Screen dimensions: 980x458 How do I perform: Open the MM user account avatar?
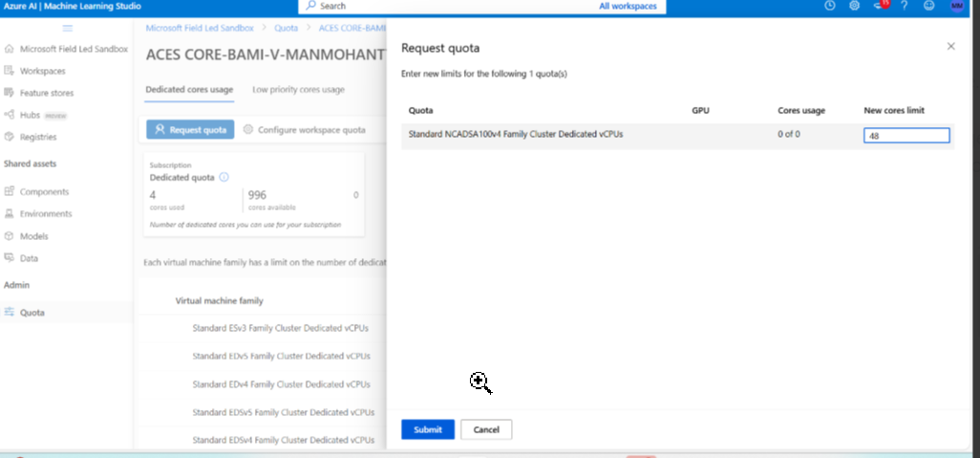(x=957, y=6)
